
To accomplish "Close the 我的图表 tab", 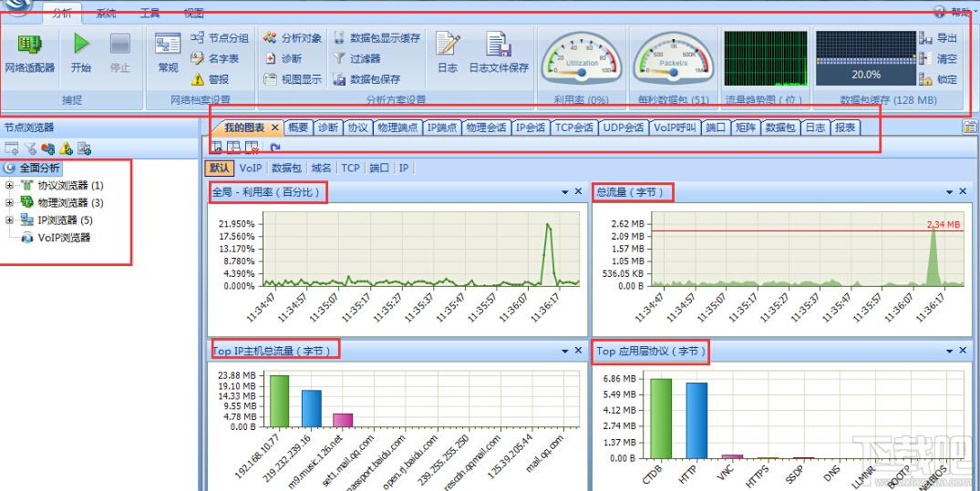I will pos(274,128).
